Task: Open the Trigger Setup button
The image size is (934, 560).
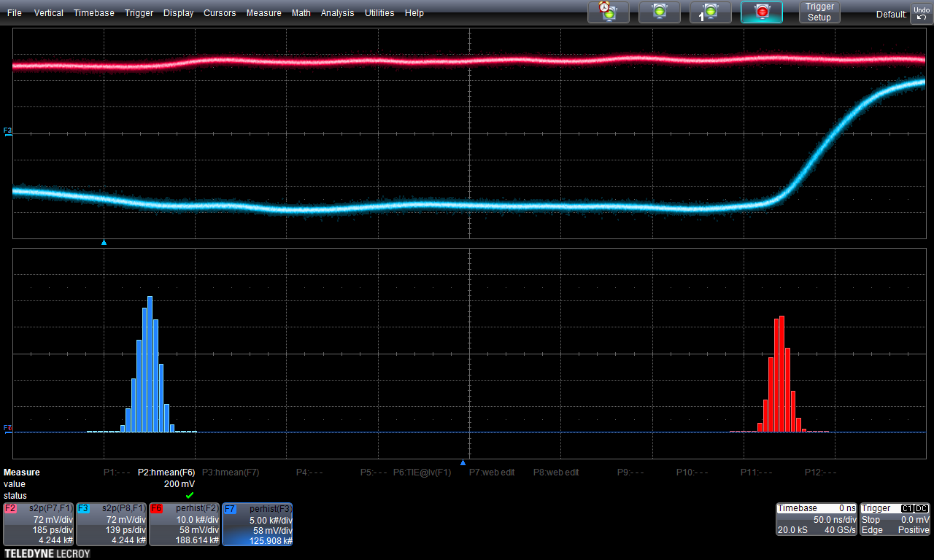Action: point(819,12)
